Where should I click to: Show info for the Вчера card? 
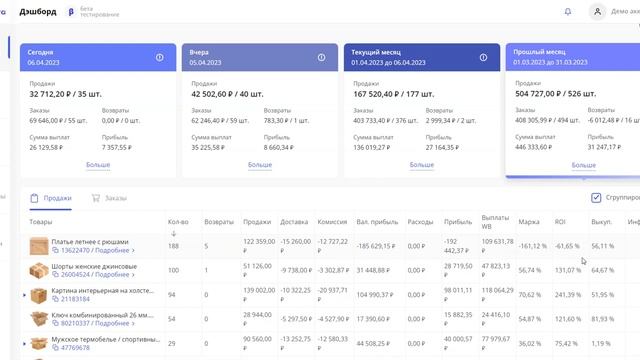(x=322, y=58)
